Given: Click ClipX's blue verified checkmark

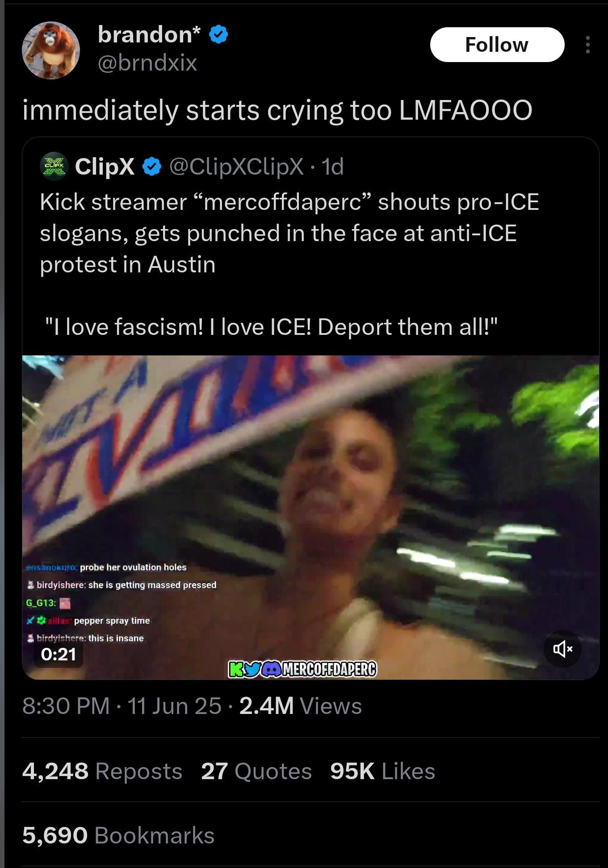Looking at the screenshot, I should pyautogui.click(x=152, y=167).
